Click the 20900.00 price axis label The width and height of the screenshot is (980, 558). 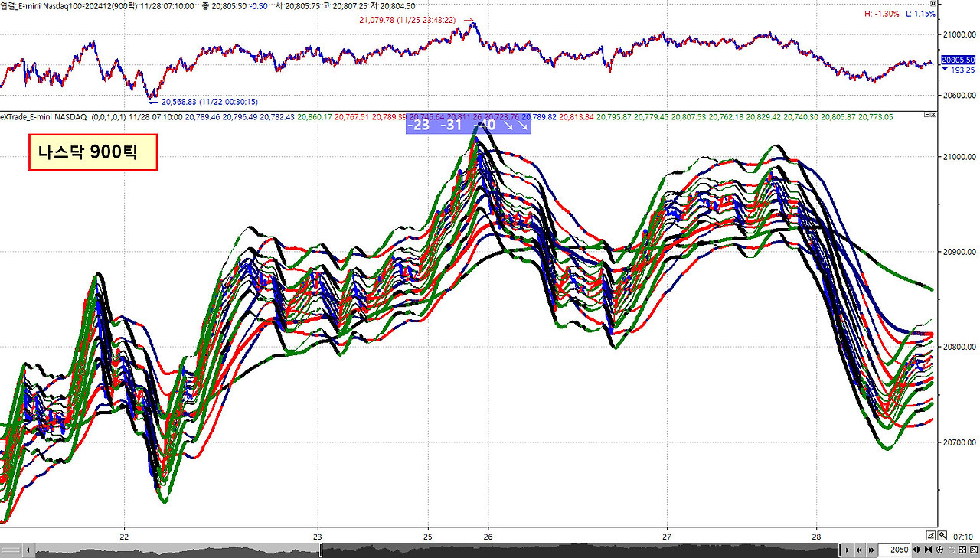click(960, 252)
